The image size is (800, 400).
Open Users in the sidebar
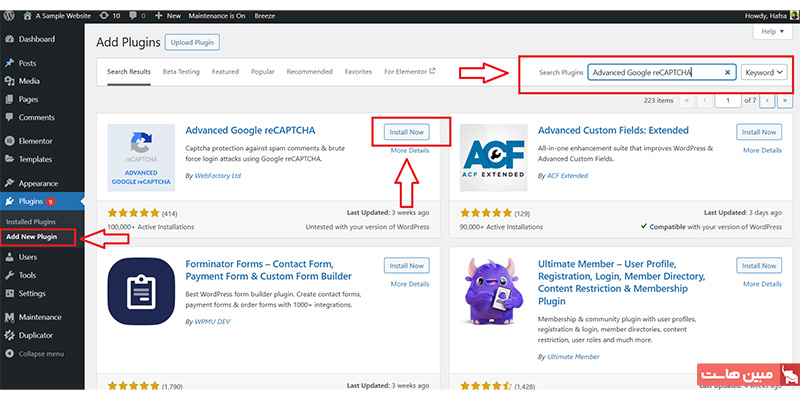(28, 257)
